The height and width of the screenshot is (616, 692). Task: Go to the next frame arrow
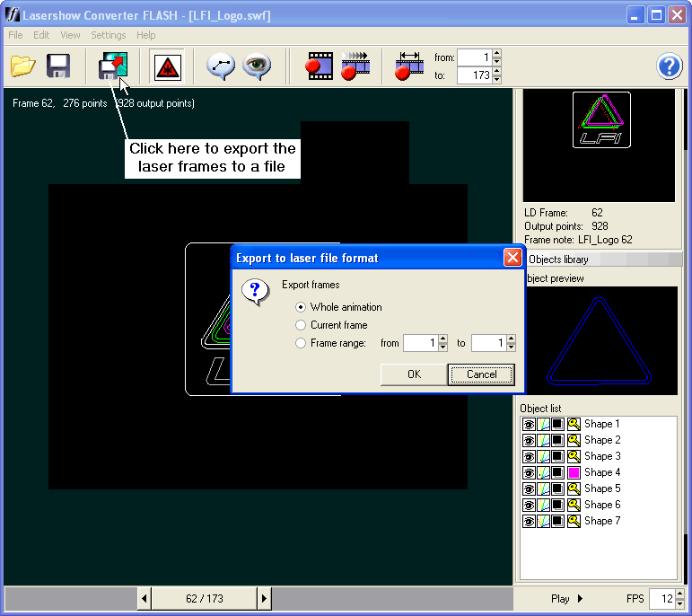264,599
